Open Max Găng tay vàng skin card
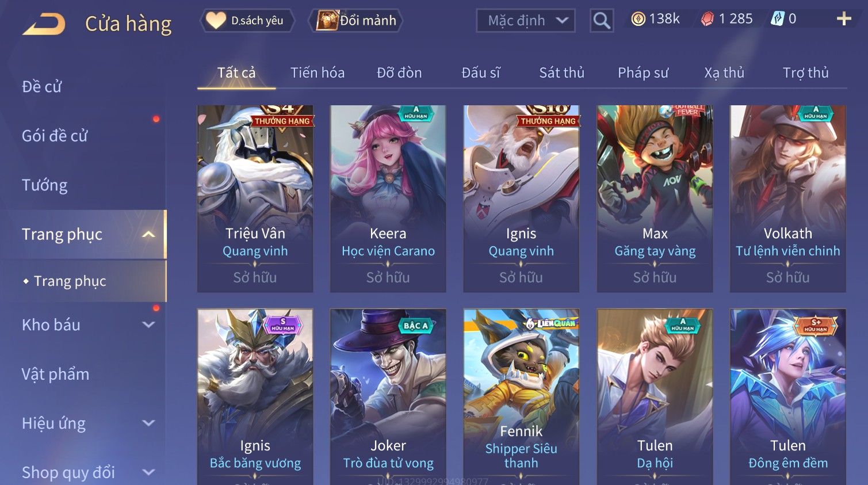 [655, 198]
